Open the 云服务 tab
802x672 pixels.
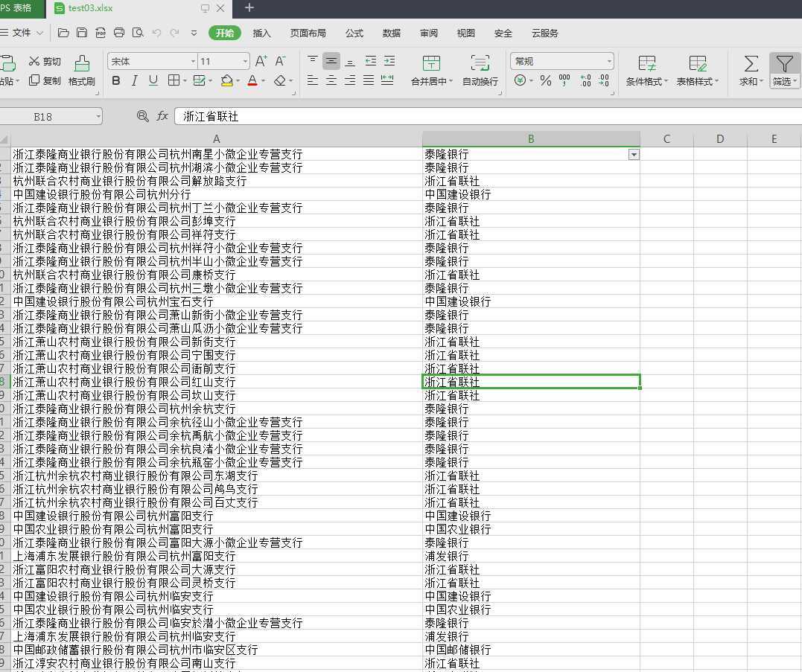tap(545, 33)
